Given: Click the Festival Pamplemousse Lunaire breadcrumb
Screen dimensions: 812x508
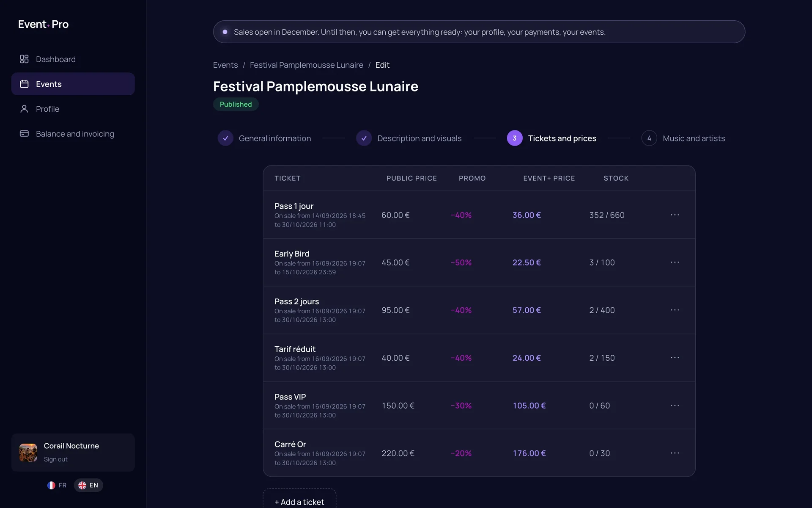Looking at the screenshot, I should click(x=306, y=65).
